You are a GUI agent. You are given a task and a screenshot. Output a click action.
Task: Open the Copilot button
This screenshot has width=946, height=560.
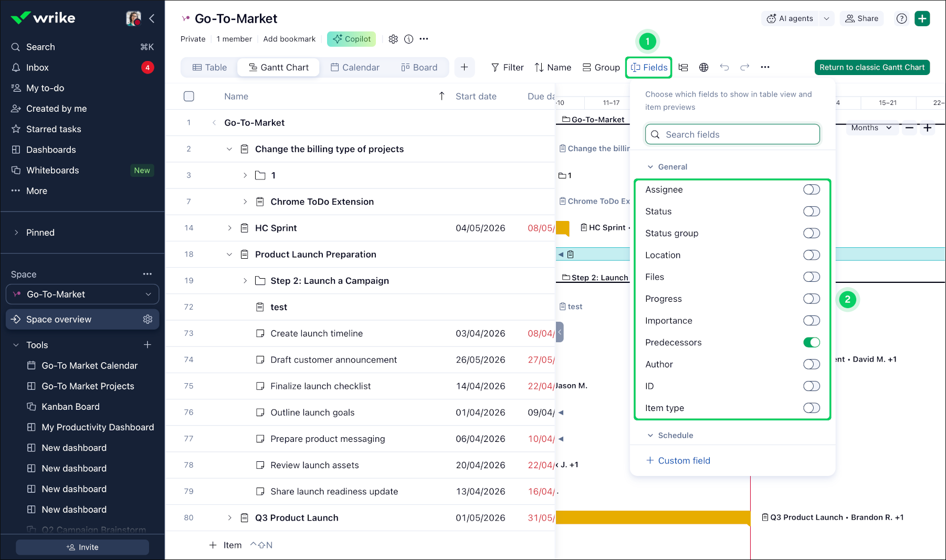[352, 39]
